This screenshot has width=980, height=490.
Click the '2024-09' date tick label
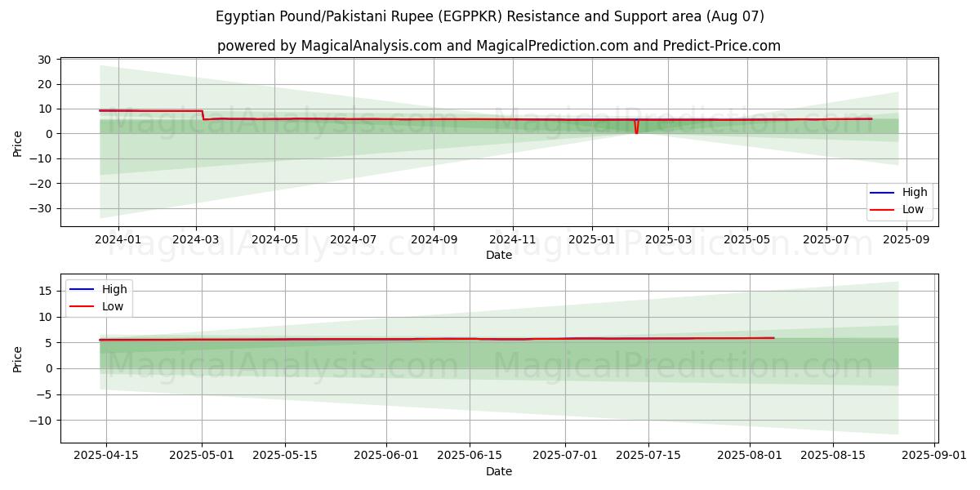tap(433, 240)
